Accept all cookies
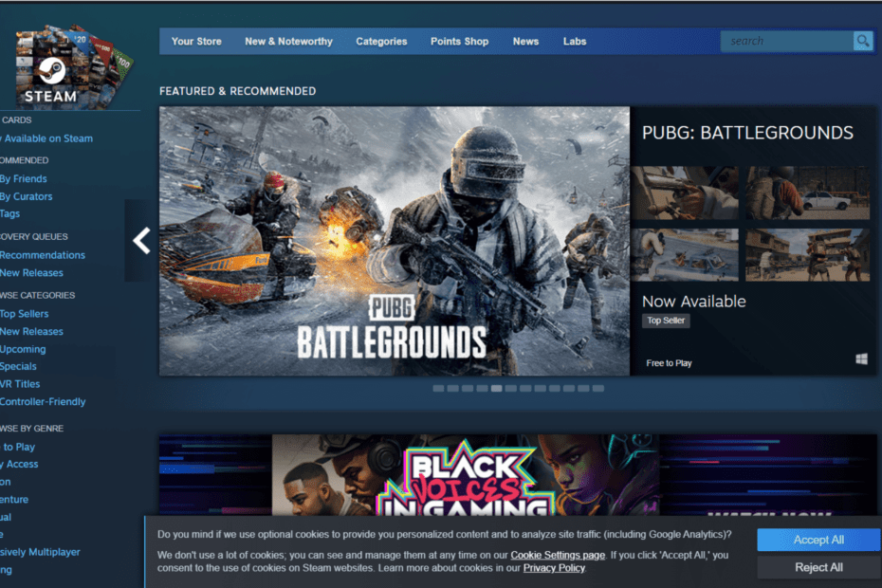 coord(818,540)
